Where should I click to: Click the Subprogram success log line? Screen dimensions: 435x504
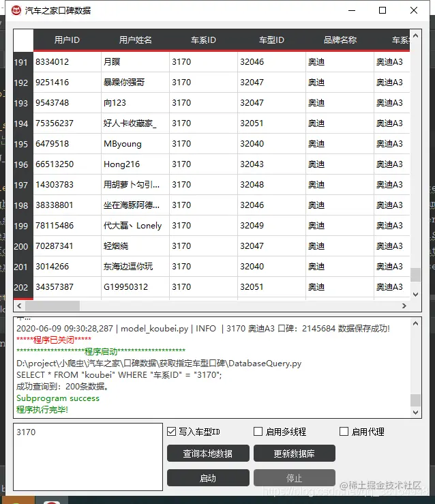point(58,398)
